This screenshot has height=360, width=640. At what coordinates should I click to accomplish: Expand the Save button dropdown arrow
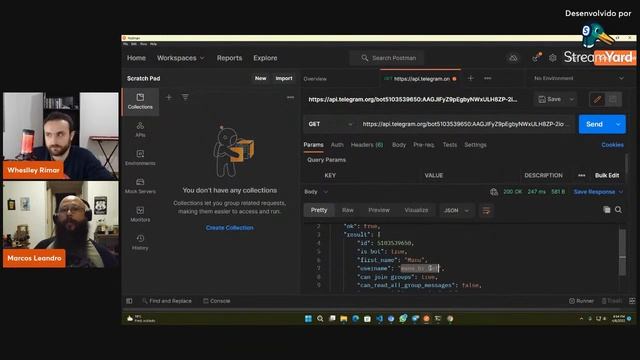tap(571, 99)
